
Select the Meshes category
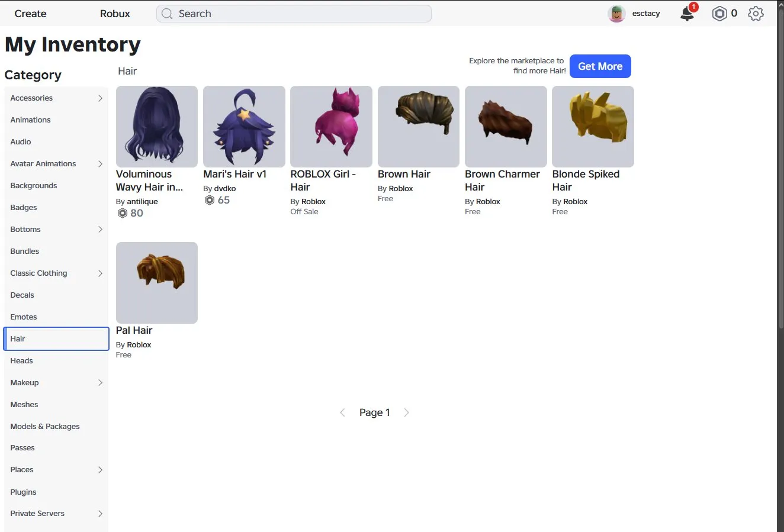tap(56, 405)
